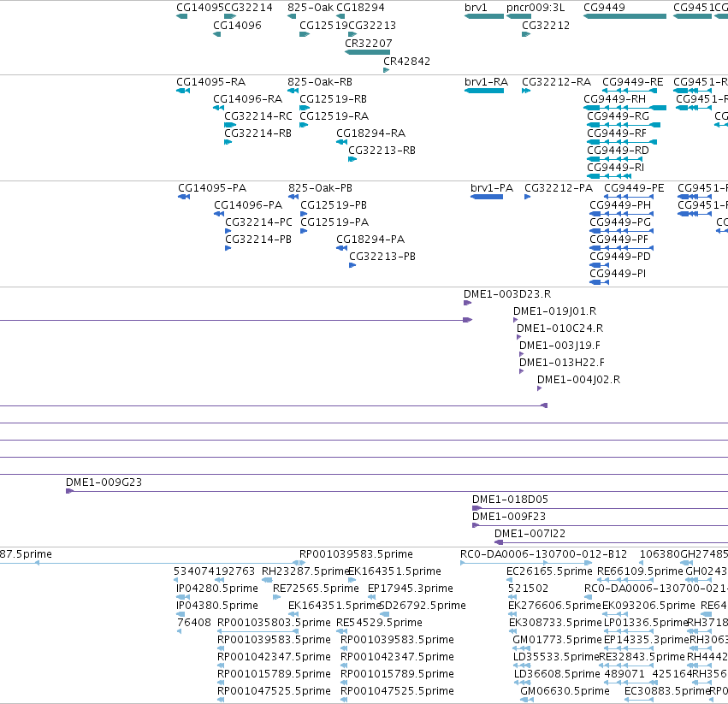Select EST RP001035803.5prime label
This screenshot has width=728, height=704.
coord(274,623)
